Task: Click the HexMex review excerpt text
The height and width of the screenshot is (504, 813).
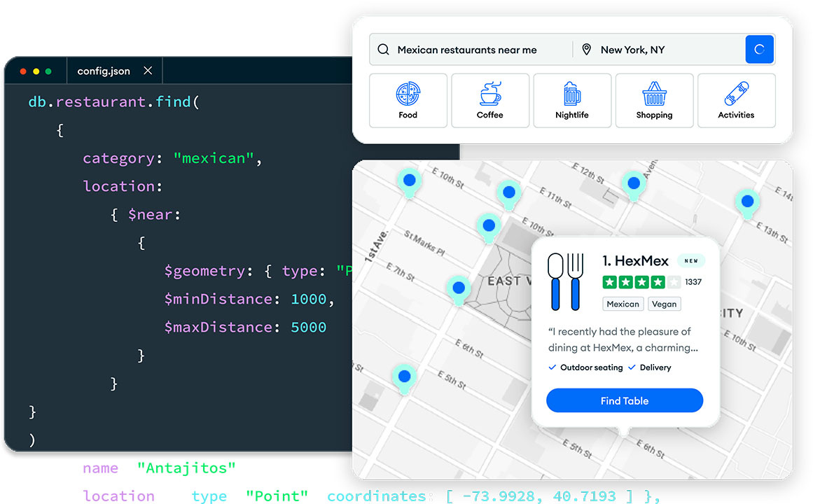Action: click(623, 339)
